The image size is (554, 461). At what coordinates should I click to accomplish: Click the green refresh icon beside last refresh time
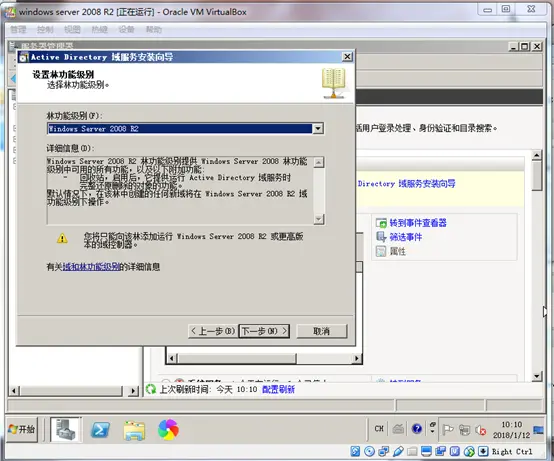point(151,389)
